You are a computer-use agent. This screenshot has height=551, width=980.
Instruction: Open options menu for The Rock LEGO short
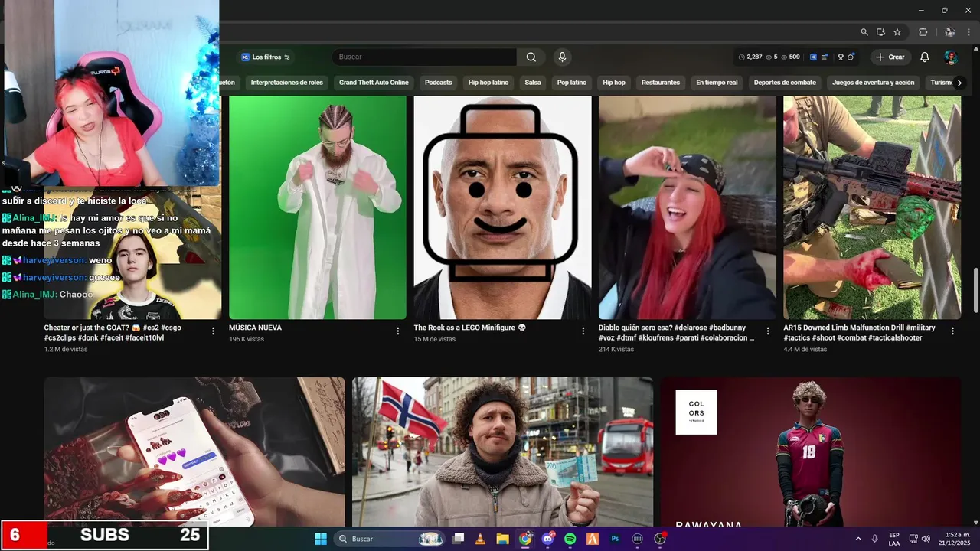(583, 331)
